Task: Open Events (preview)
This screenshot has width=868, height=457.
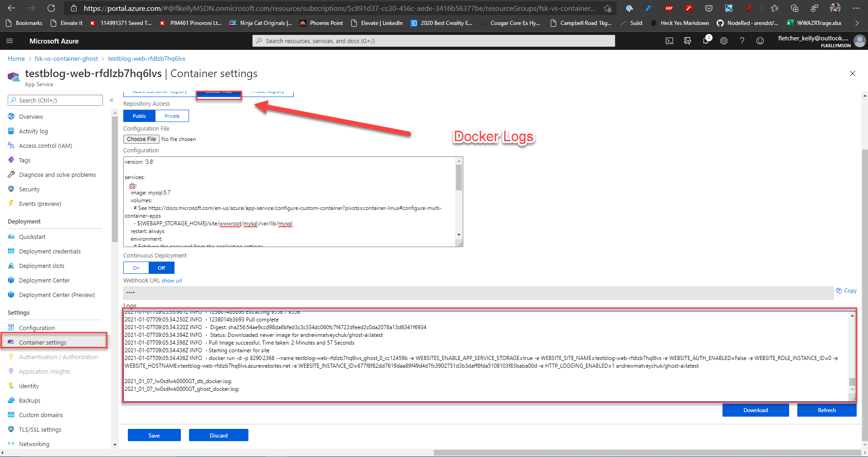Action: (x=40, y=204)
